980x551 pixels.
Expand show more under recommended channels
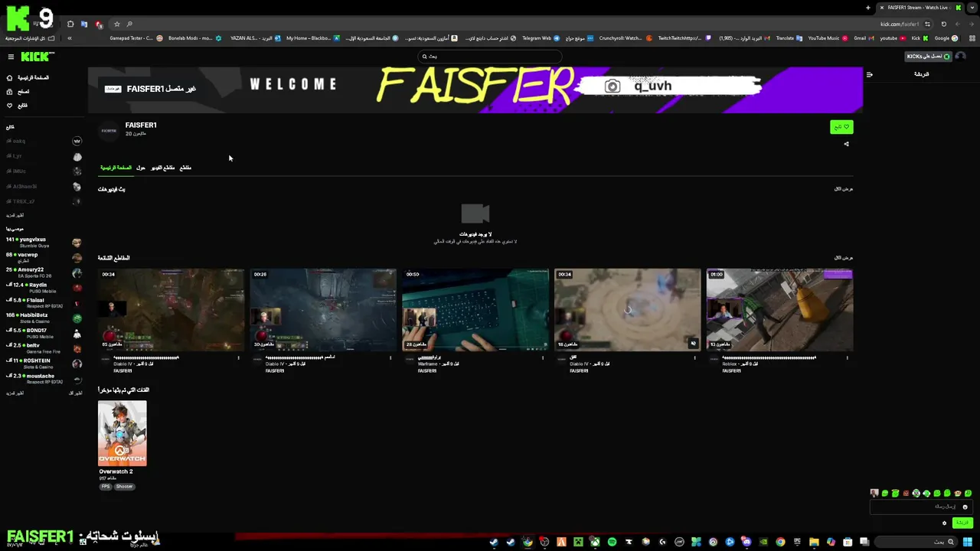pos(15,393)
